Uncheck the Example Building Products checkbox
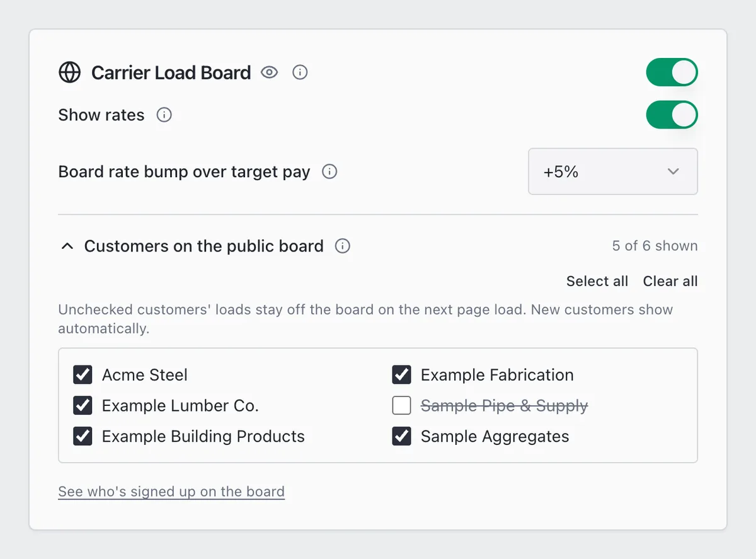 83,436
